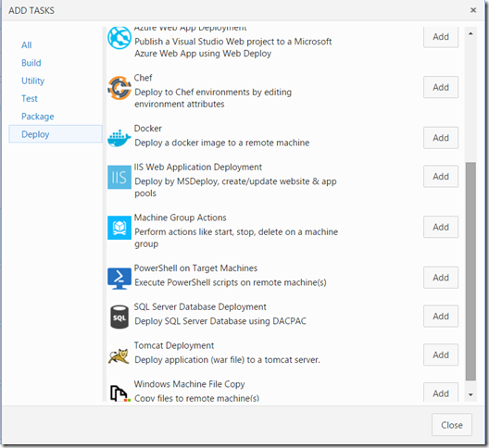Image resolution: width=489 pixels, height=448 pixels.
Task: Click the IIS Web Application Deployment icon
Action: pos(119,177)
